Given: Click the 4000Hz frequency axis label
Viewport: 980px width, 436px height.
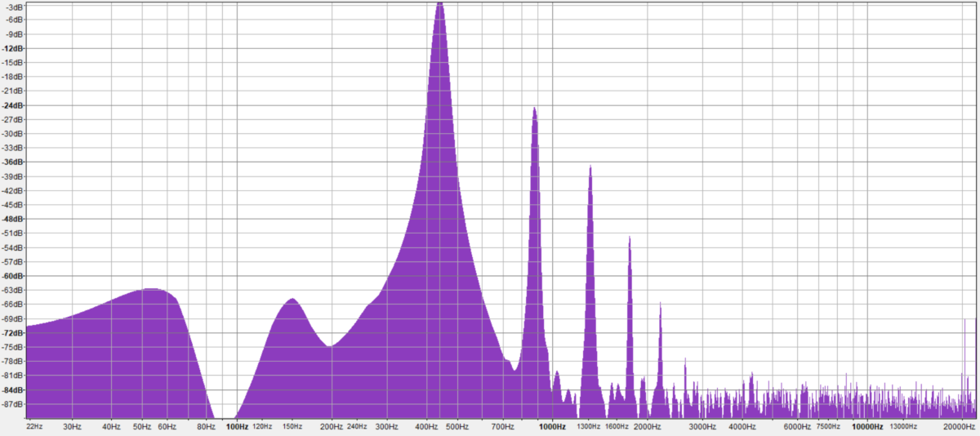Looking at the screenshot, I should click(x=742, y=426).
